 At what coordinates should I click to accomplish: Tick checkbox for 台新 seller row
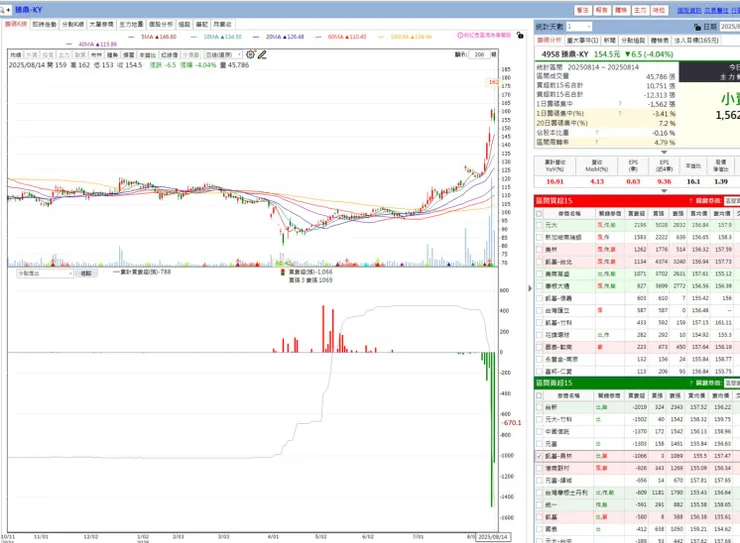[539, 407]
